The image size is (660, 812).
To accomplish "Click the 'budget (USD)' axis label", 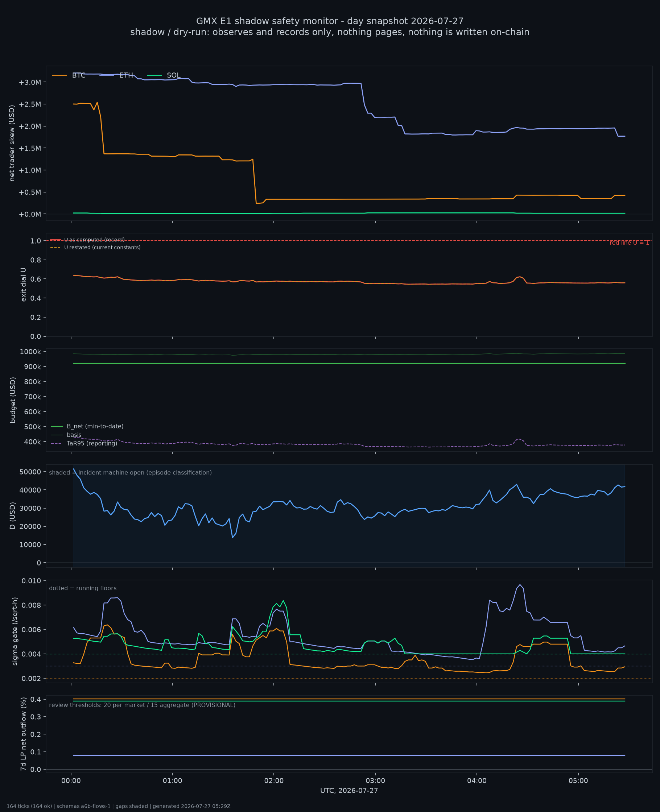I will click(13, 400).
